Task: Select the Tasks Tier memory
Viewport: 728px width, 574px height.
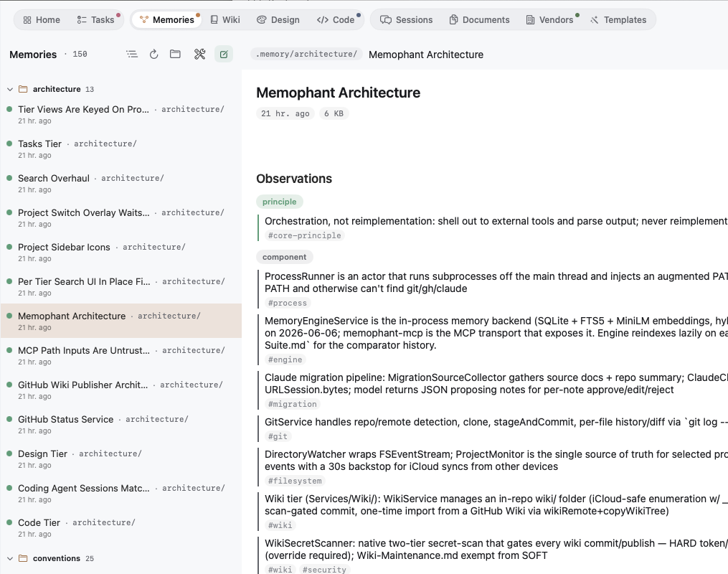Action: click(121, 149)
